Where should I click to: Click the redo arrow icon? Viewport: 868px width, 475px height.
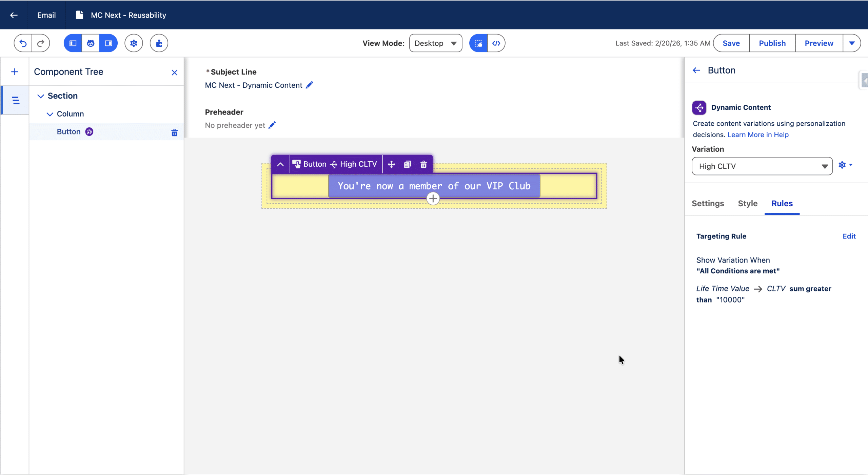(41, 43)
